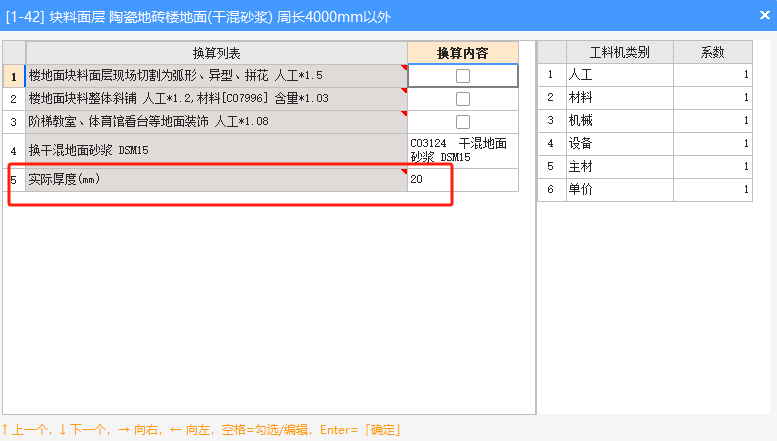
Task: Select the 材料 category row
Action: (619, 98)
